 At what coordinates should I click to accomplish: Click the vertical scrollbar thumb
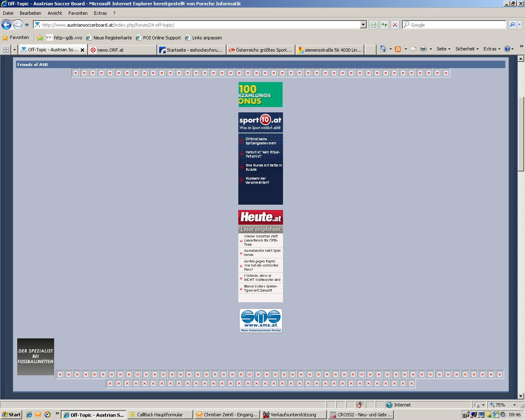(521, 134)
